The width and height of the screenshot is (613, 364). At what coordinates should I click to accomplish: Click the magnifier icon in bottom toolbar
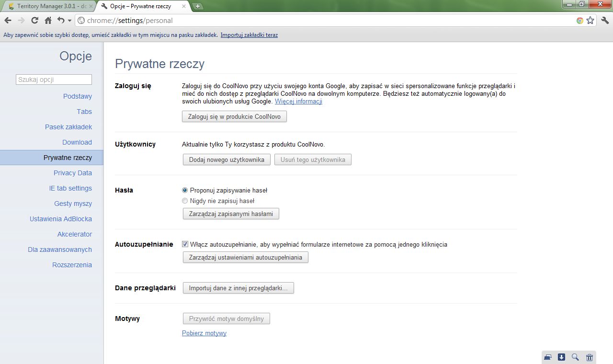tap(576, 357)
